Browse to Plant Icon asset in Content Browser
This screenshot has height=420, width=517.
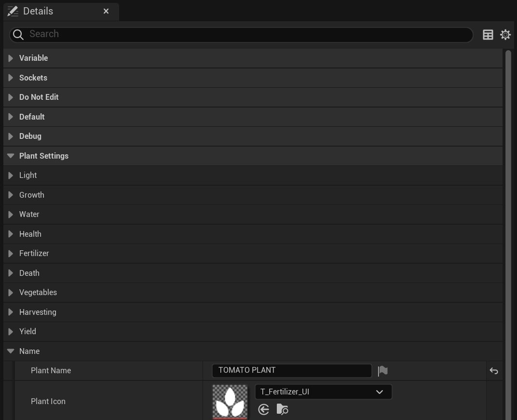point(282,409)
